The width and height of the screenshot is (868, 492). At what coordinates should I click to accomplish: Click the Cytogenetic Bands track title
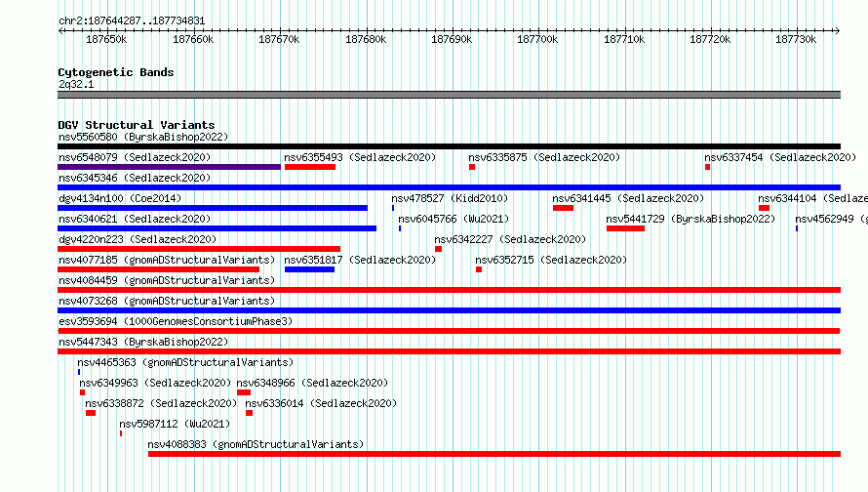(x=116, y=72)
